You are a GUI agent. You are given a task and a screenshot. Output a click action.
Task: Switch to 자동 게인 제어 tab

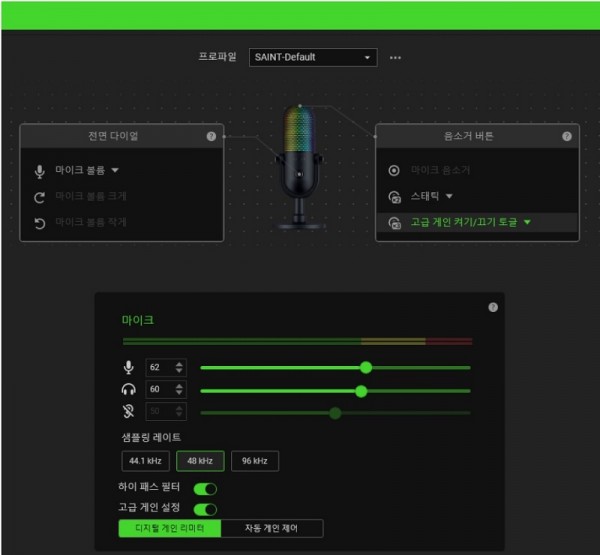272,528
